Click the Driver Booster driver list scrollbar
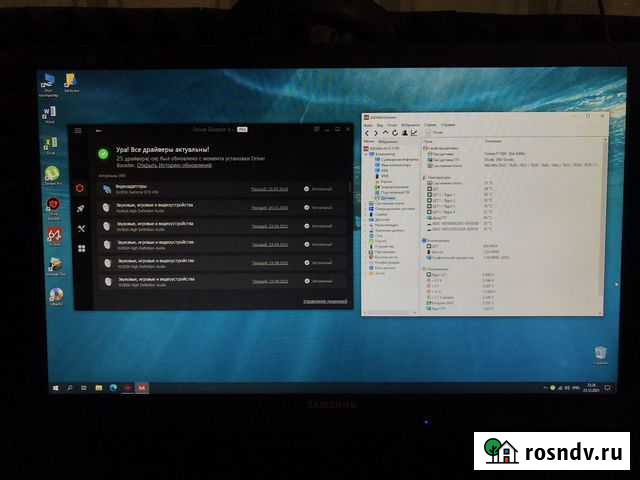640x480 pixels. pos(350,187)
